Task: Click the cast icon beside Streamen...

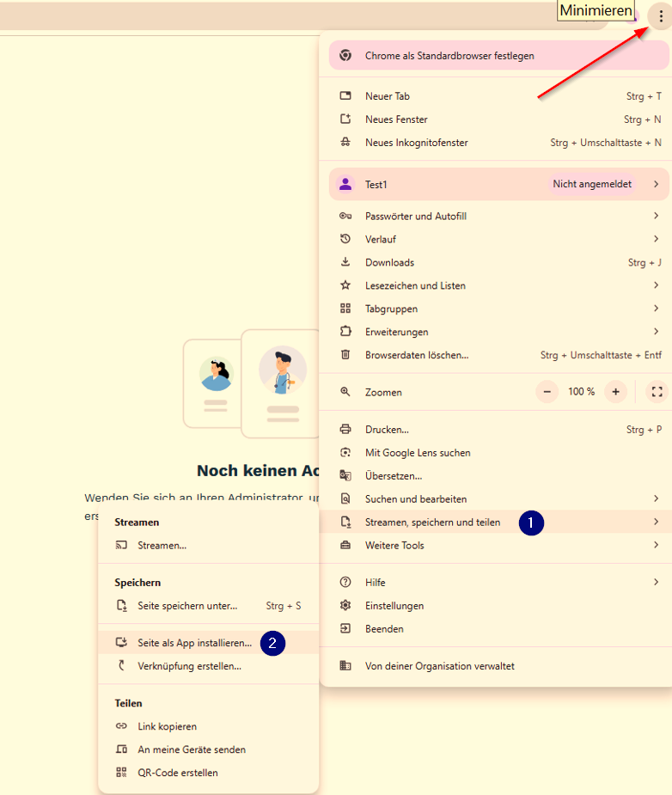Action: click(x=121, y=546)
